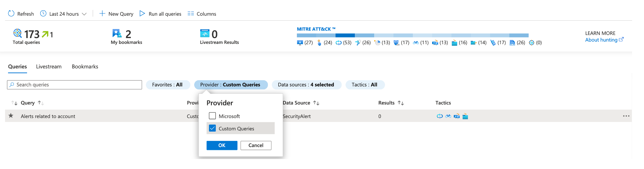The height and width of the screenshot is (169, 644).
Task: Click the Execution hand icon (24)
Action: [x=319, y=43]
